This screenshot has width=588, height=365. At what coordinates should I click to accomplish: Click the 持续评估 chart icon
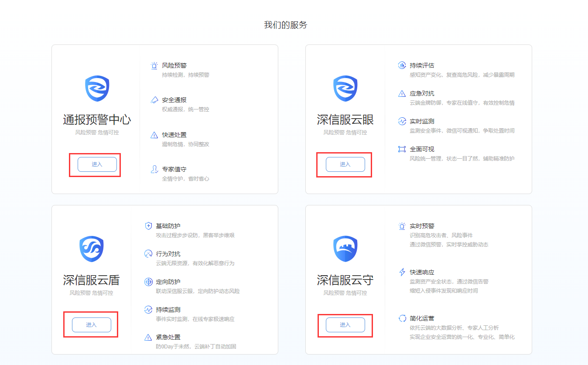tap(402, 65)
